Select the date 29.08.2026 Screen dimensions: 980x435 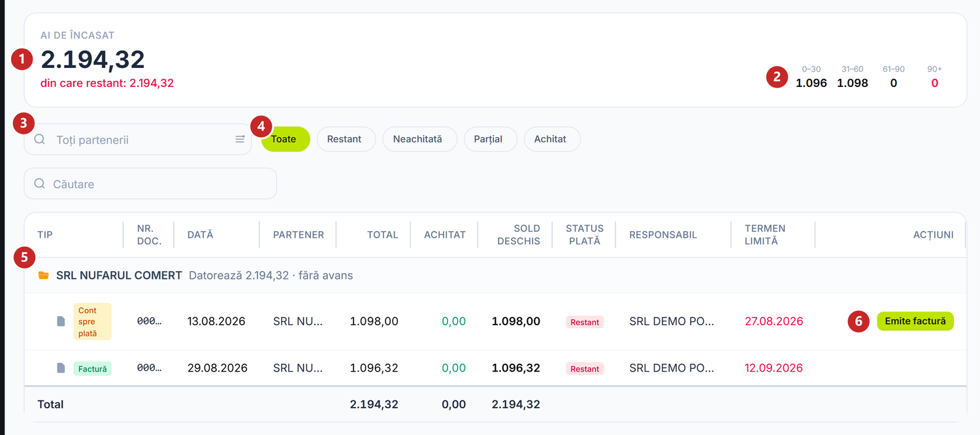coord(218,368)
